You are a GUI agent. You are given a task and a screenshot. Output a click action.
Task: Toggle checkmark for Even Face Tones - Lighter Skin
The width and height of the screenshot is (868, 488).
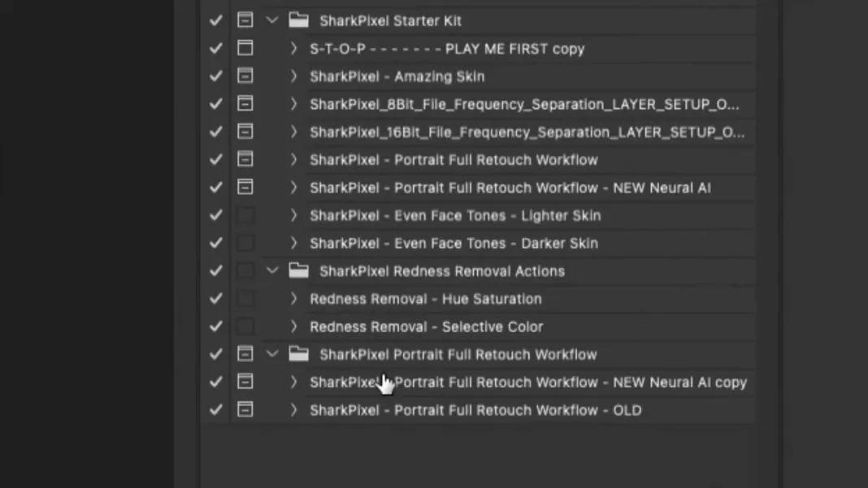coord(216,215)
